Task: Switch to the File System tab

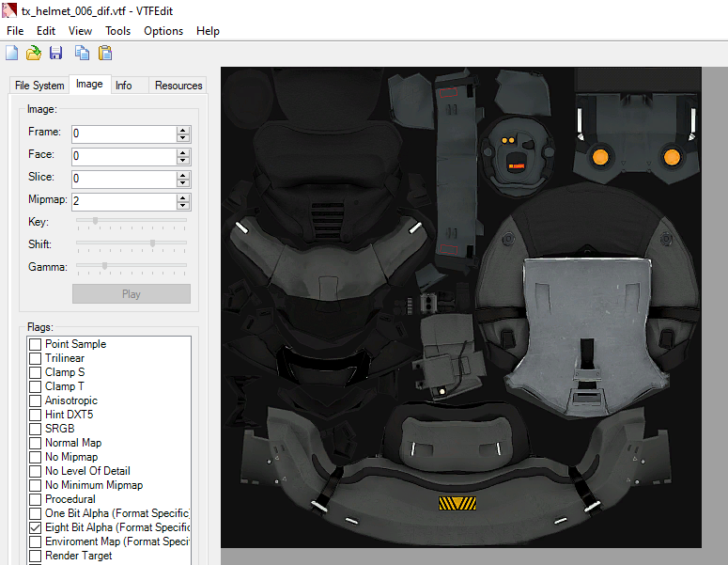Action: 39,86
